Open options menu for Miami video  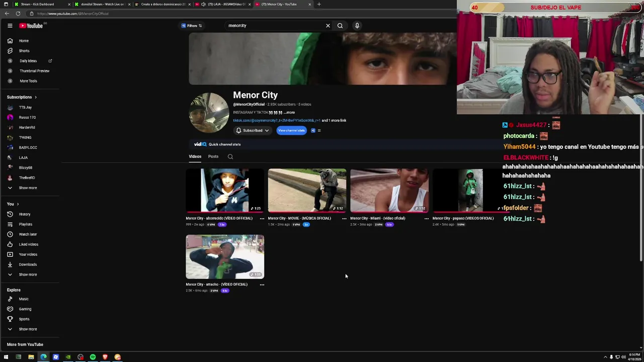coord(426,219)
